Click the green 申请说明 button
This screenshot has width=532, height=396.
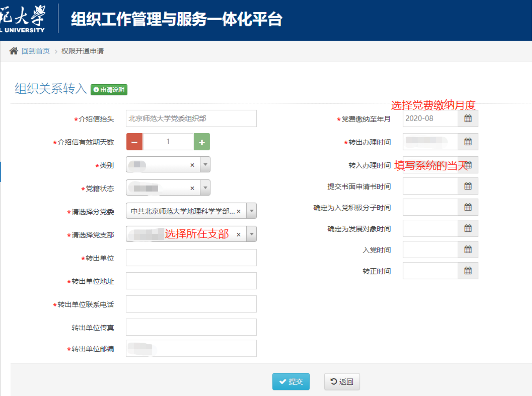(109, 90)
